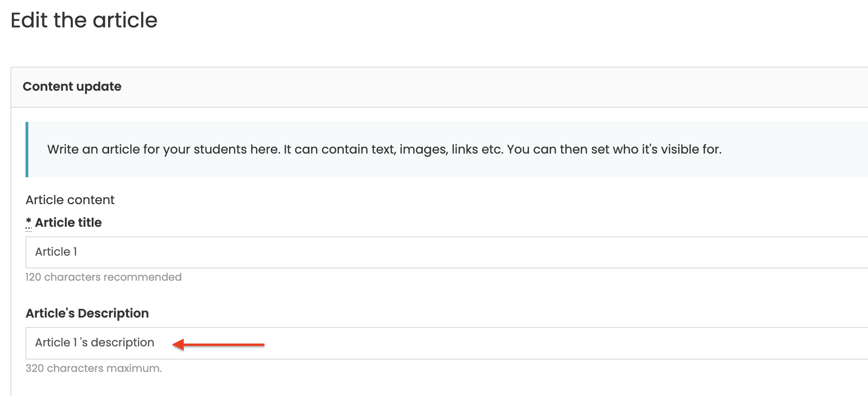This screenshot has width=868, height=396.
Task: Click the 'Write an article' info banner text
Action: point(384,149)
